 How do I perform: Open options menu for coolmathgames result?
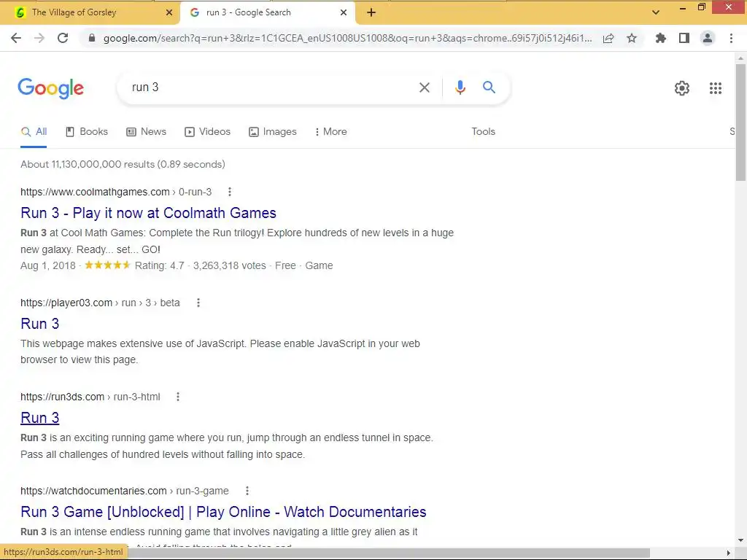click(x=230, y=192)
